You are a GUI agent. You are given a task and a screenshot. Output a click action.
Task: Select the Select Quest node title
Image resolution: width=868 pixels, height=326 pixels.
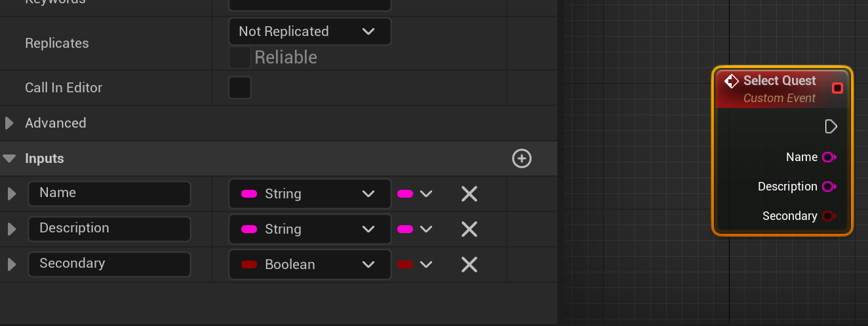click(779, 81)
